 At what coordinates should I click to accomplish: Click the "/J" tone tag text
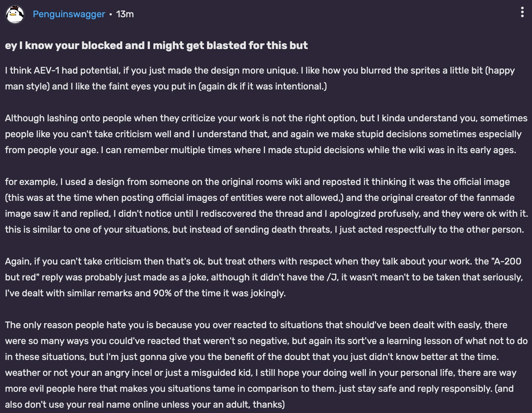pyautogui.click(x=332, y=277)
